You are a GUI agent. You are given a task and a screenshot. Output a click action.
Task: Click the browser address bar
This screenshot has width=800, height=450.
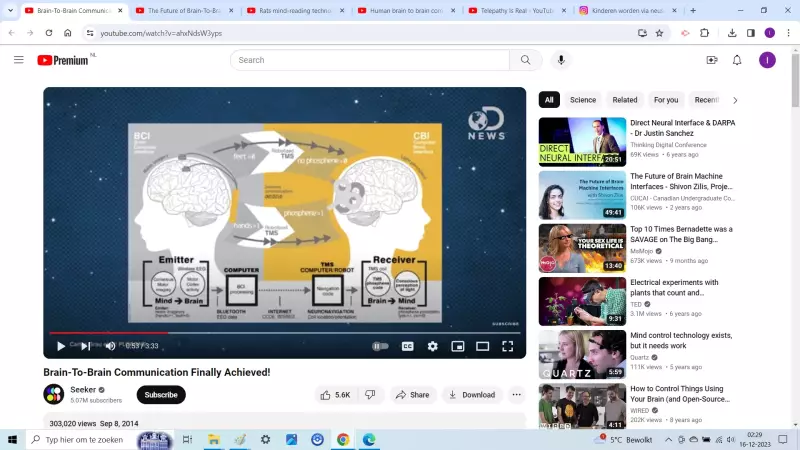[357, 33]
